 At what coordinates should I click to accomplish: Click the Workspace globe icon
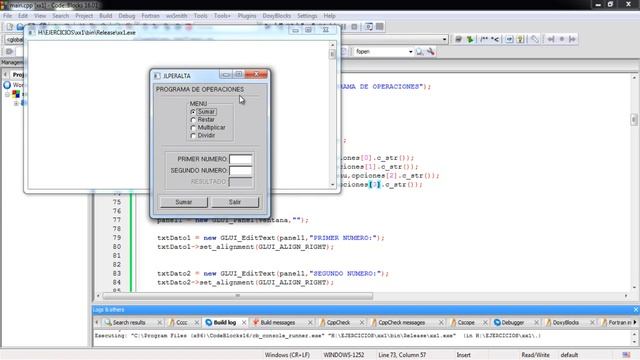pyautogui.click(x=7, y=85)
